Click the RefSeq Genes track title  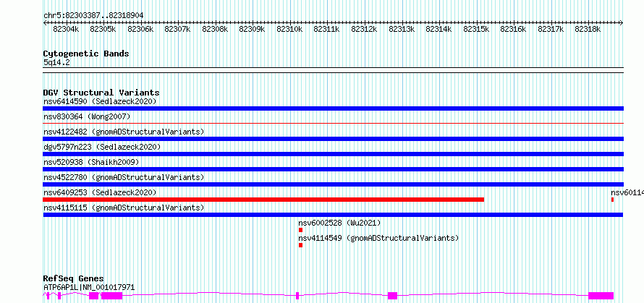coord(73,279)
